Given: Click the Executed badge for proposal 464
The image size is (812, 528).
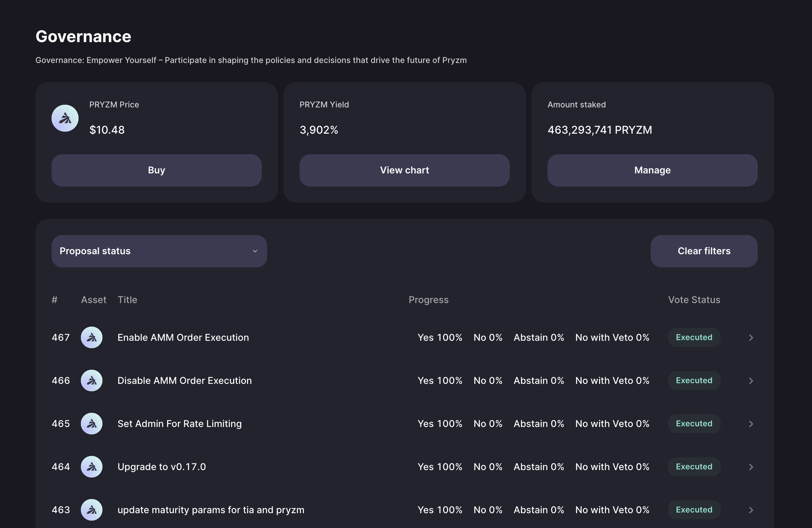Looking at the screenshot, I should coord(694,467).
